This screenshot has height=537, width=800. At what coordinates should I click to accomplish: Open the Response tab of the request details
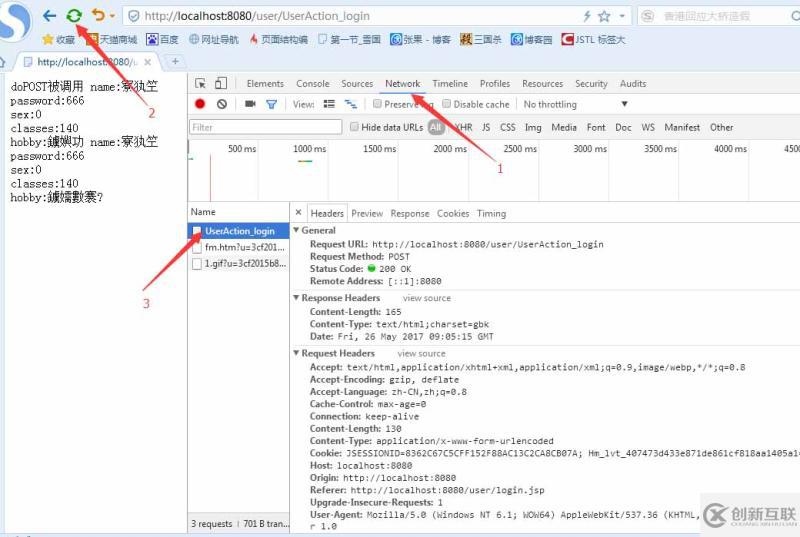(410, 214)
